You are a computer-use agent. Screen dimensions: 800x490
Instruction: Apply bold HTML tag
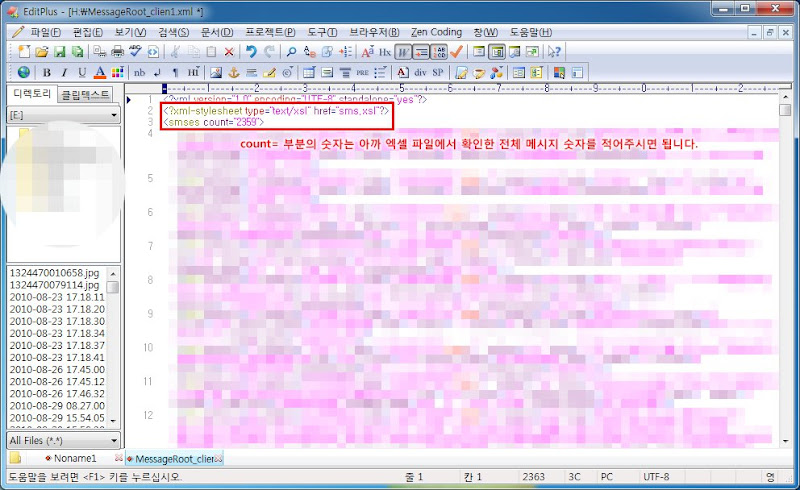[x=46, y=72]
